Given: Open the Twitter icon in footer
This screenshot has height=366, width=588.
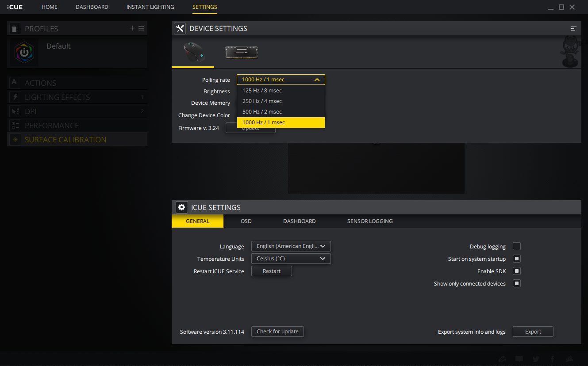Looking at the screenshot, I should coord(536,359).
